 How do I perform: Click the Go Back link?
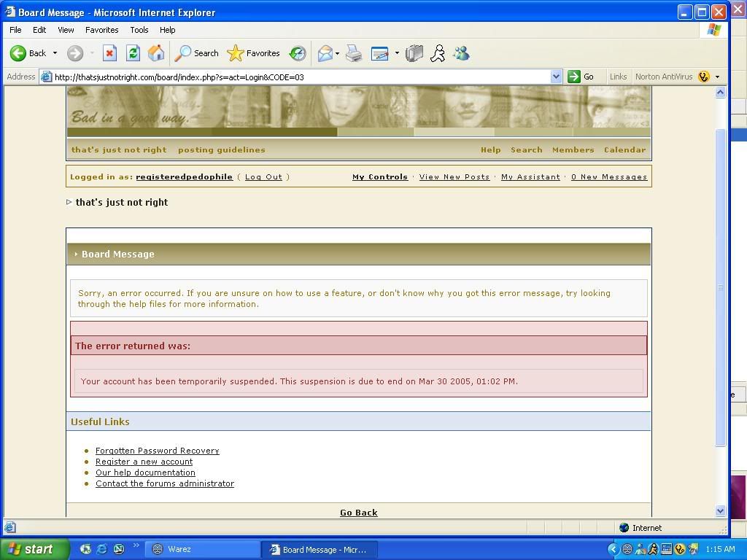(359, 513)
